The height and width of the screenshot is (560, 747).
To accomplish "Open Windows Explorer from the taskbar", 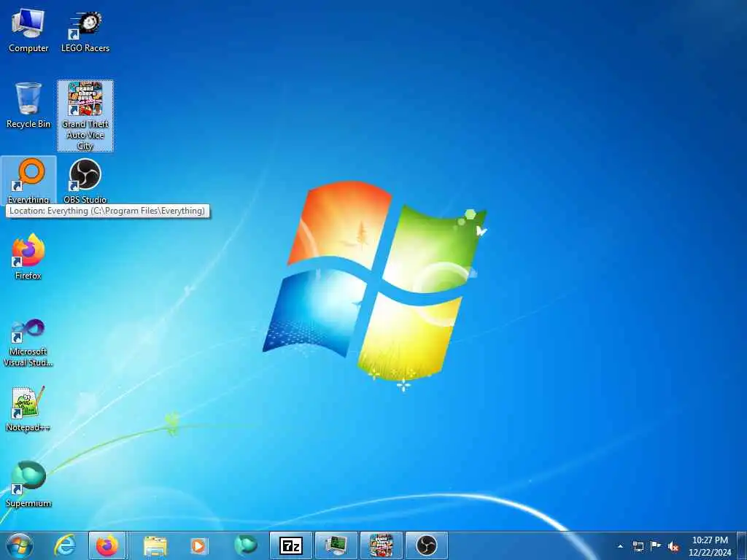I will [155, 545].
